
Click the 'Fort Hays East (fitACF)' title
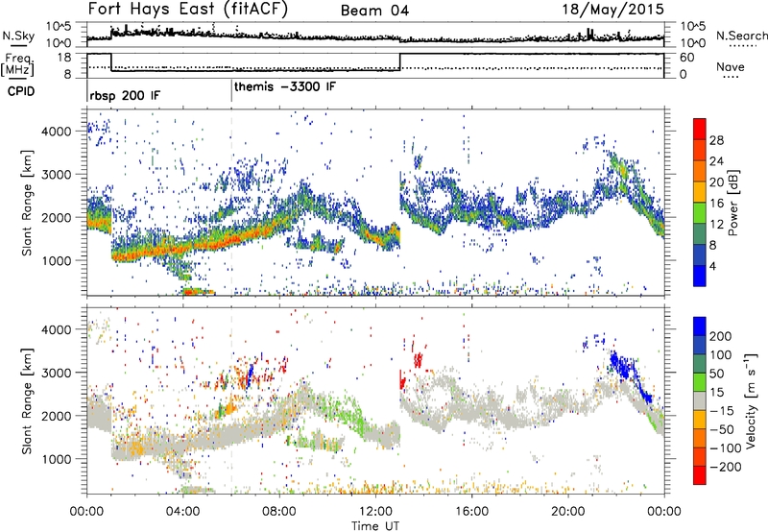click(x=188, y=9)
